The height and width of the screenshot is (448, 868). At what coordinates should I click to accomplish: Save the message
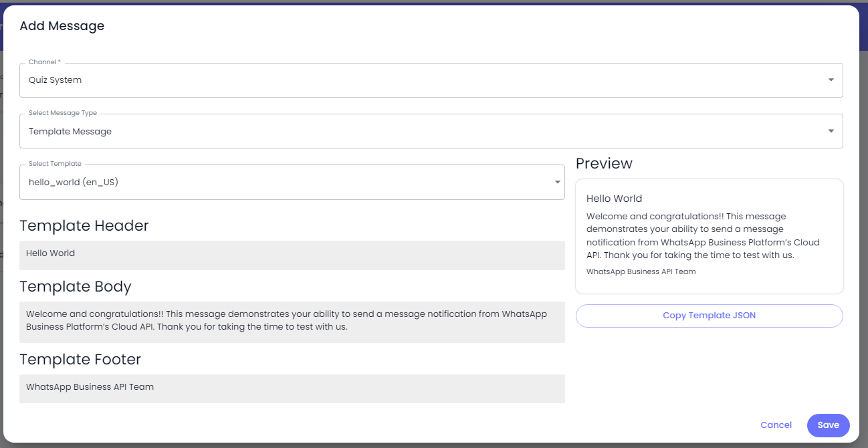[828, 425]
